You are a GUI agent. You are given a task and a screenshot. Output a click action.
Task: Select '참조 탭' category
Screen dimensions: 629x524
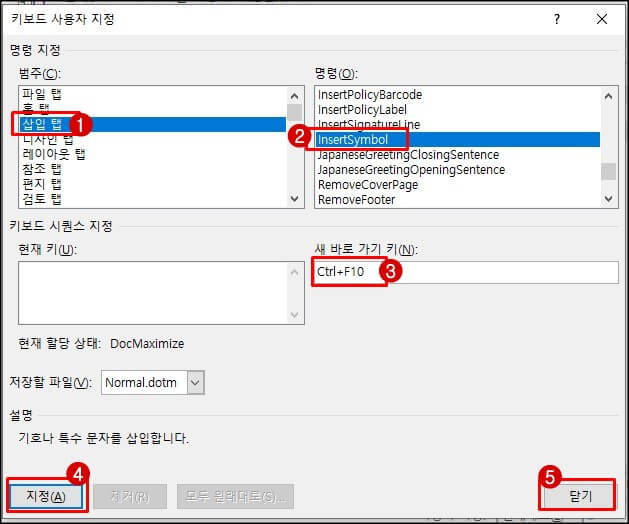point(153,169)
